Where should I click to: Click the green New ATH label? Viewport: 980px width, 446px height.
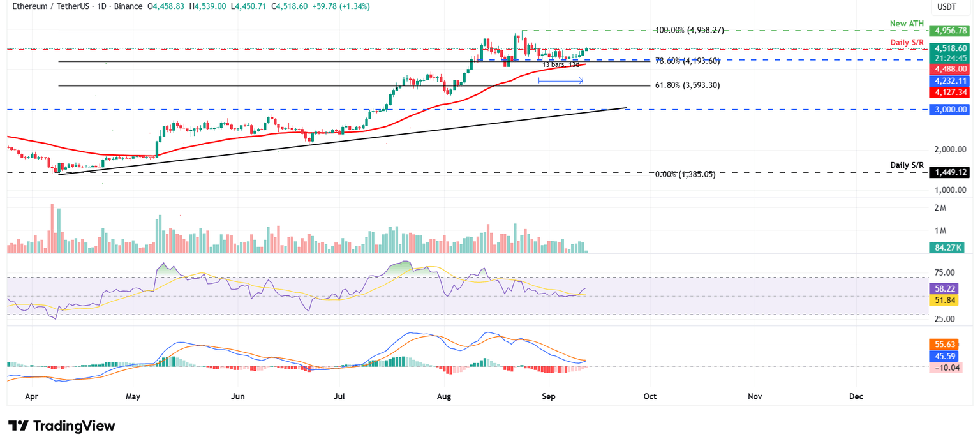point(907,23)
